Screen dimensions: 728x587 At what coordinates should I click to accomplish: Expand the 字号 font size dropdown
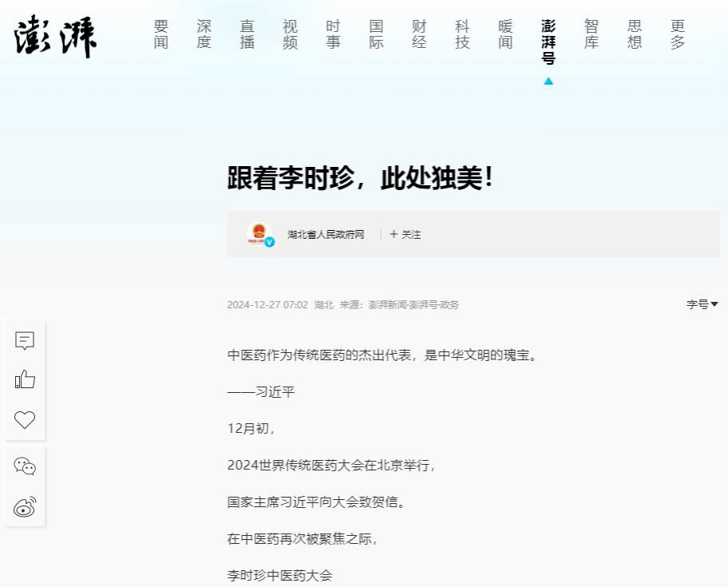pyautogui.click(x=702, y=304)
